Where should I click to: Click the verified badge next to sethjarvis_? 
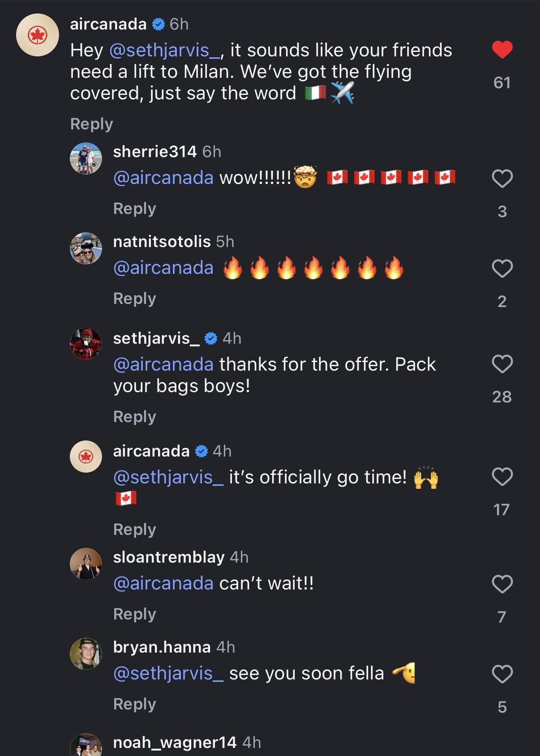click(211, 339)
